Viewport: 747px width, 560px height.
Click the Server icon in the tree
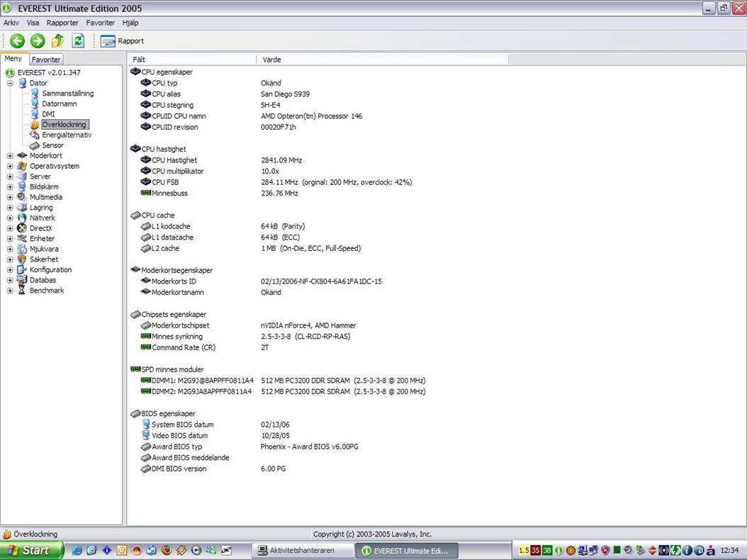[22, 177]
